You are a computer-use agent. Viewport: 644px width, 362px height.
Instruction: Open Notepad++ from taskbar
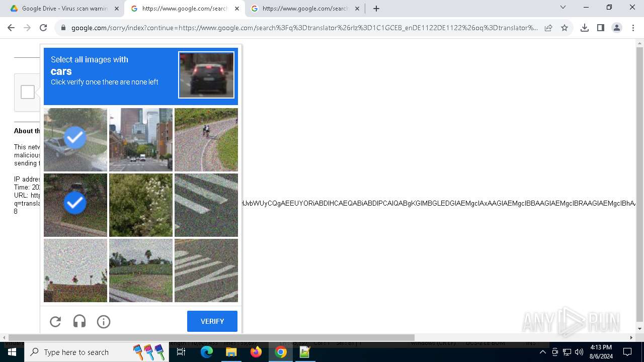click(305, 352)
